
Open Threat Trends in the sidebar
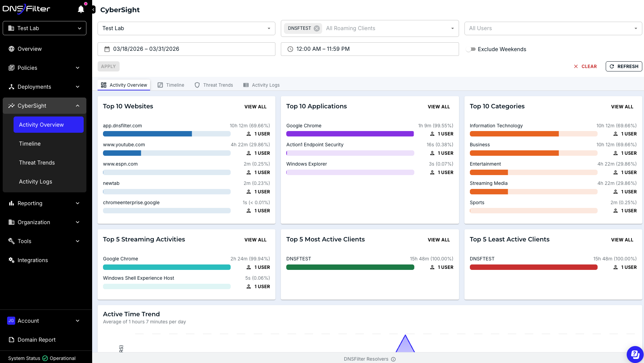(48, 163)
